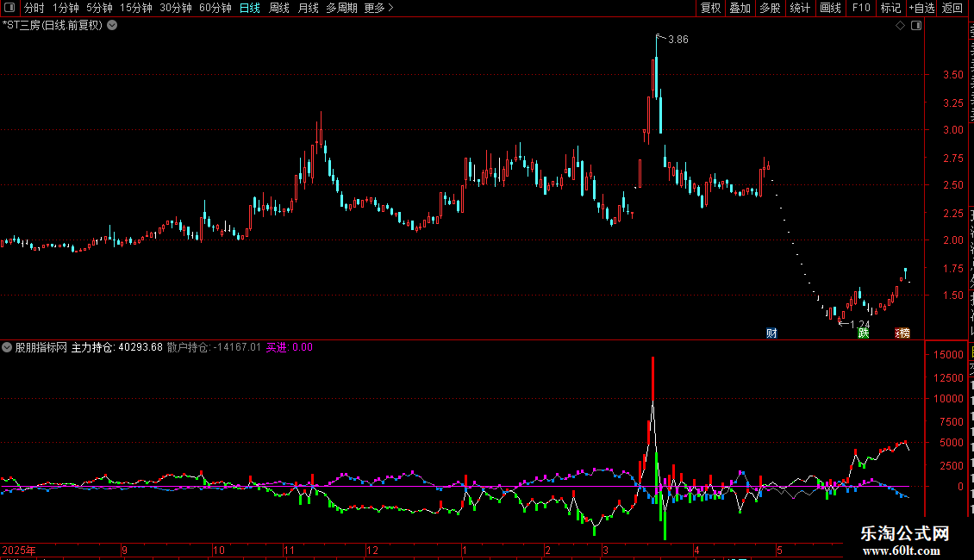Screen dimensions: 974x560
Task: Click month 4 on the date axis
Action: point(696,550)
